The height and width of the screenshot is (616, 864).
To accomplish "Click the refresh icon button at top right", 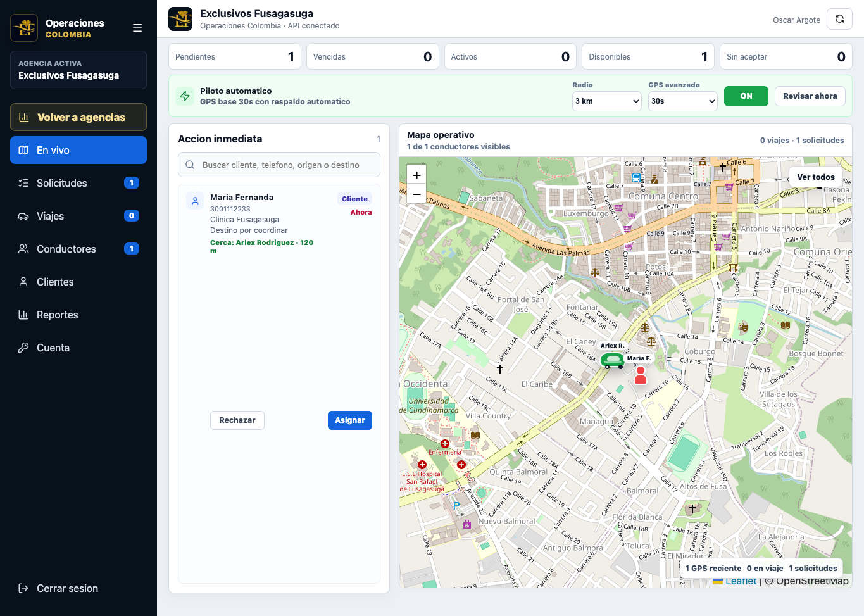I will pos(839,19).
